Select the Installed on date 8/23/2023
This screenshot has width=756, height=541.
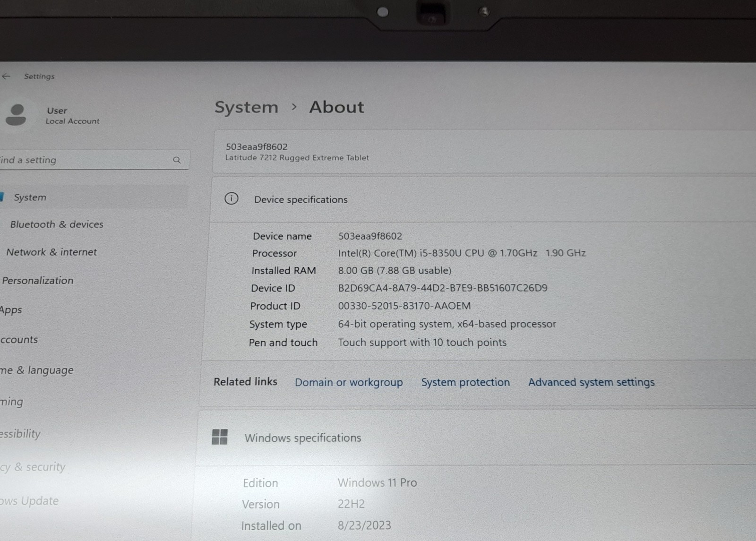click(x=364, y=525)
